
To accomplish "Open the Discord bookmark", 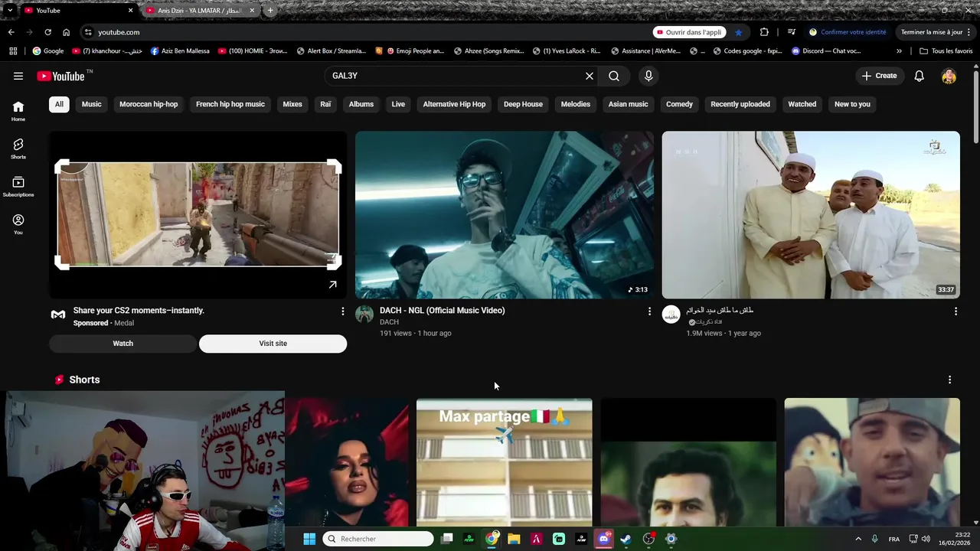I will click(826, 51).
